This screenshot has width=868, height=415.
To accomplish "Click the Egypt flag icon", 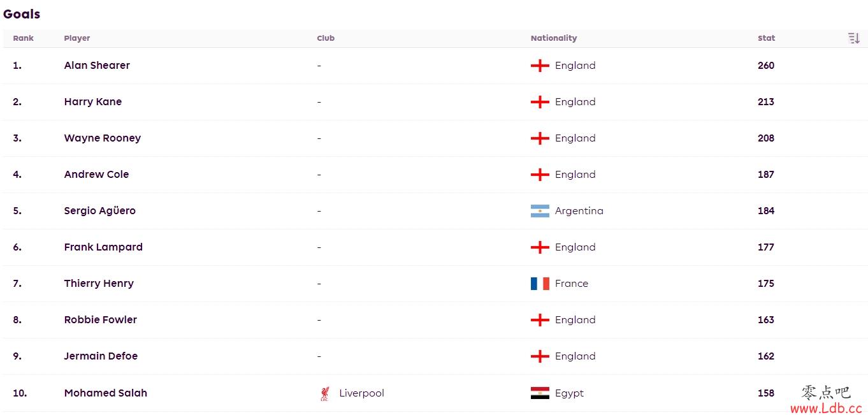I will (x=540, y=393).
